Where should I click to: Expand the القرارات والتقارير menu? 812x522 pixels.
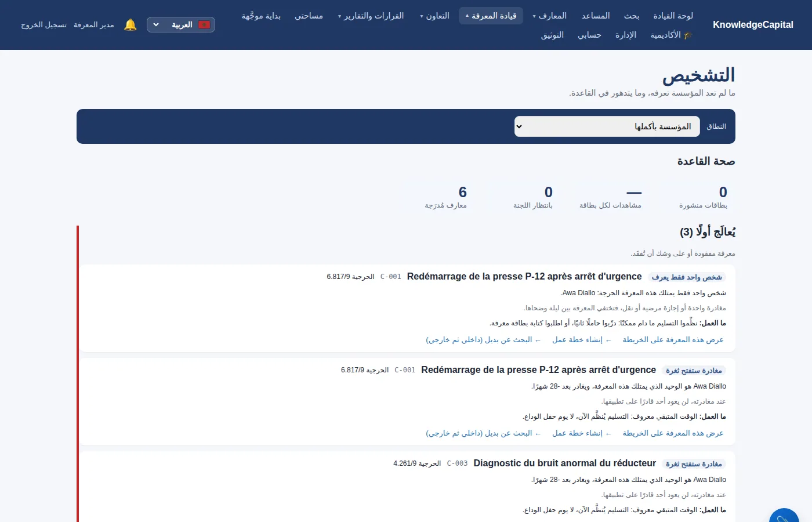click(x=371, y=16)
